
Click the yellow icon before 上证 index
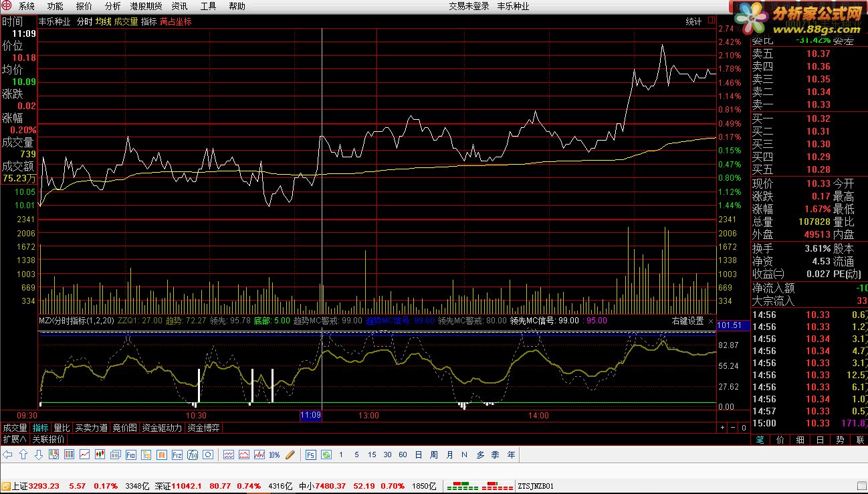click(x=7, y=486)
